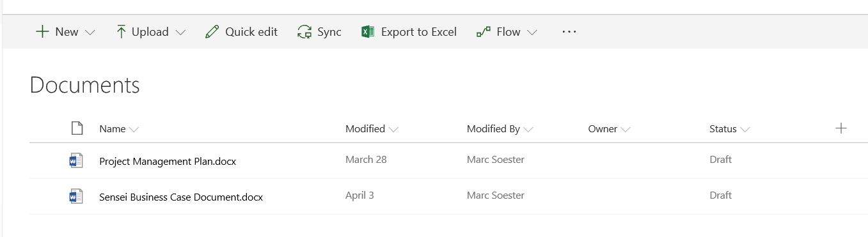This screenshot has width=868, height=237.
Task: Click the Sync icon in toolbar
Action: click(x=304, y=32)
